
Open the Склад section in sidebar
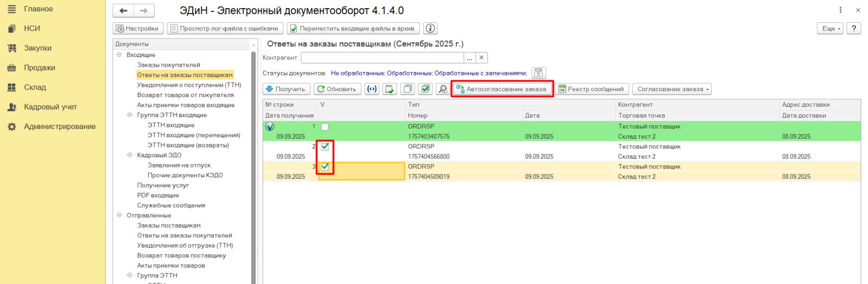pyautogui.click(x=35, y=87)
